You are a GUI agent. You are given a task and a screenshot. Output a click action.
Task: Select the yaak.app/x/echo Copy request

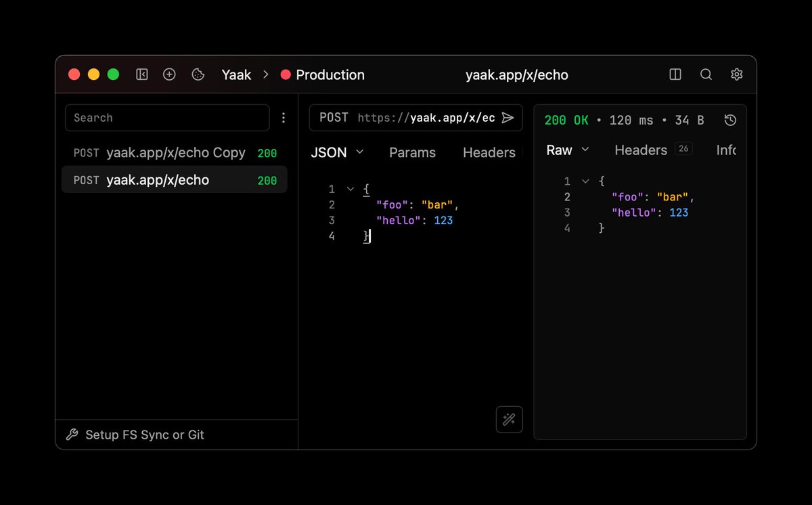click(175, 153)
